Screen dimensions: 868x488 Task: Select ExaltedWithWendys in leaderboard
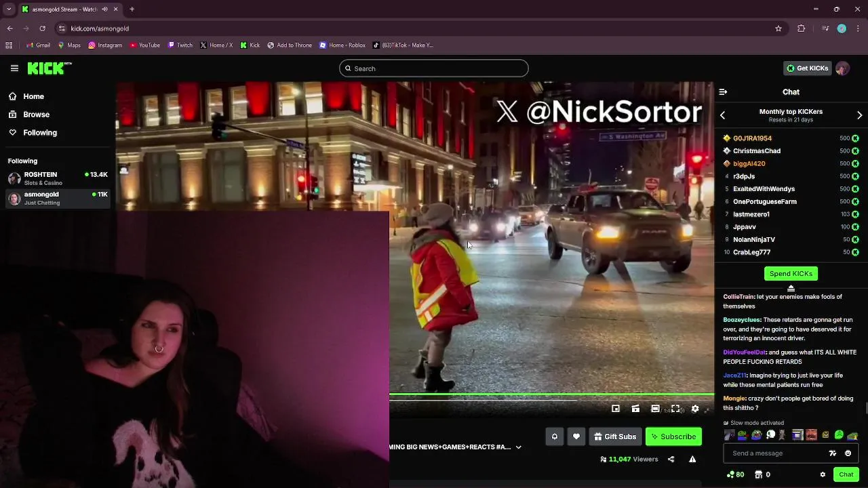tap(791, 188)
